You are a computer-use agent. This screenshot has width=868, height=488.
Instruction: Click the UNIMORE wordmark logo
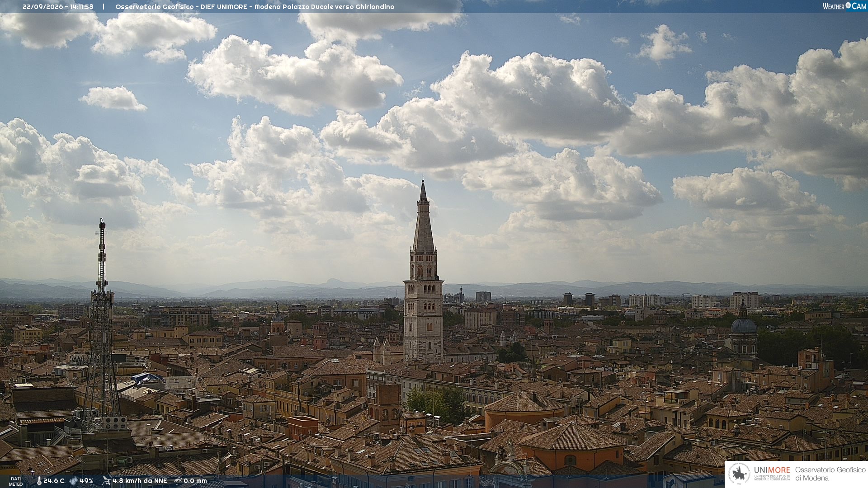click(x=772, y=470)
